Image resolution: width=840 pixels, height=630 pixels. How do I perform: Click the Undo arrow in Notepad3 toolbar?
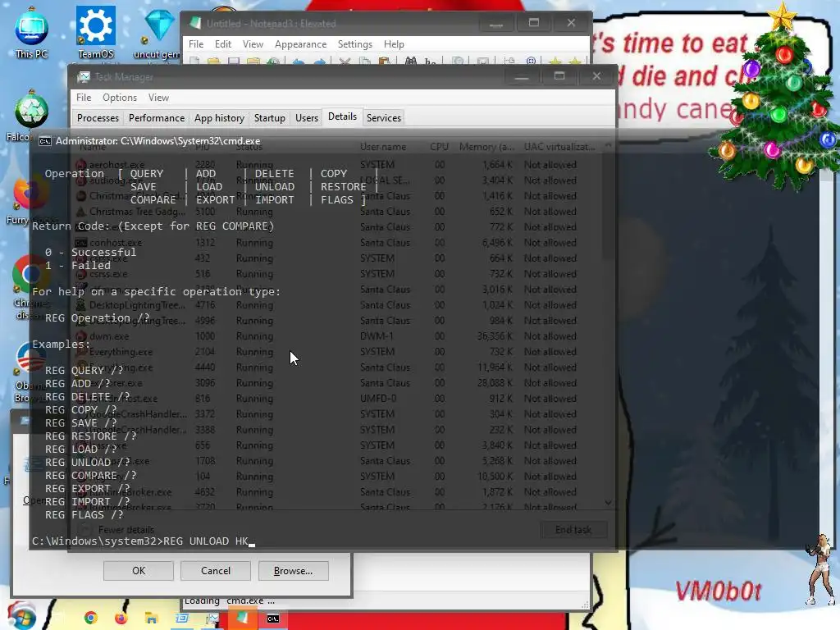point(299,61)
